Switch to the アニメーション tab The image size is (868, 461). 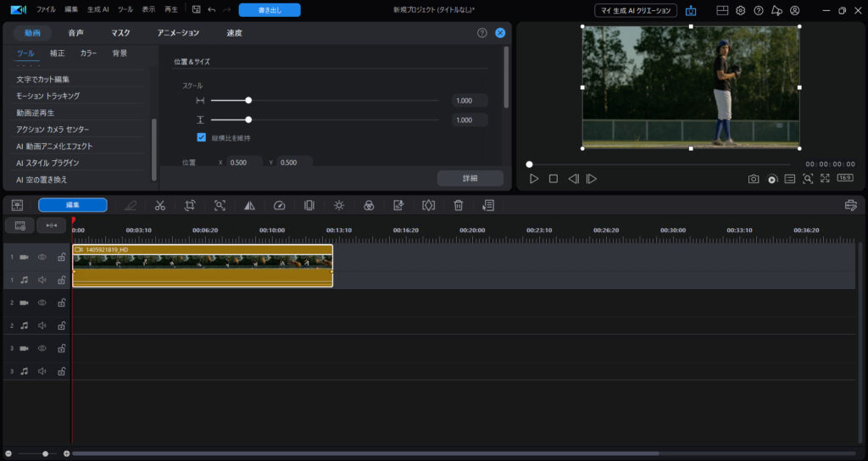178,33
